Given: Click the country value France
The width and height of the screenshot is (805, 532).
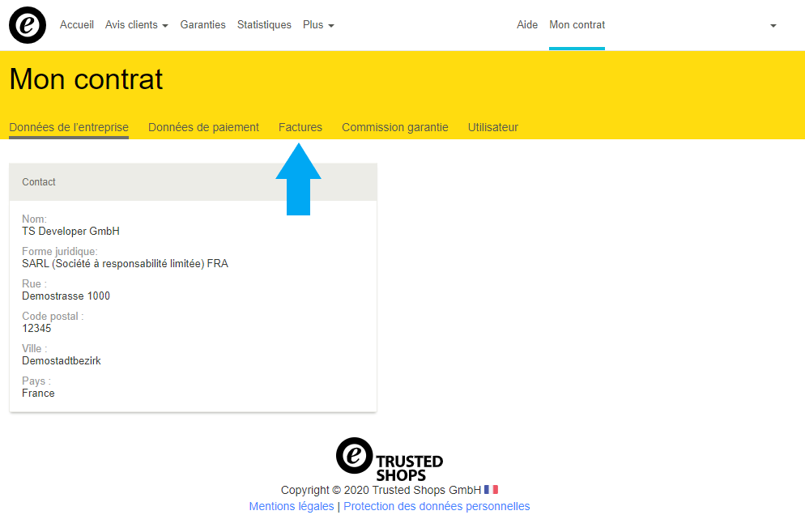Looking at the screenshot, I should [x=38, y=393].
